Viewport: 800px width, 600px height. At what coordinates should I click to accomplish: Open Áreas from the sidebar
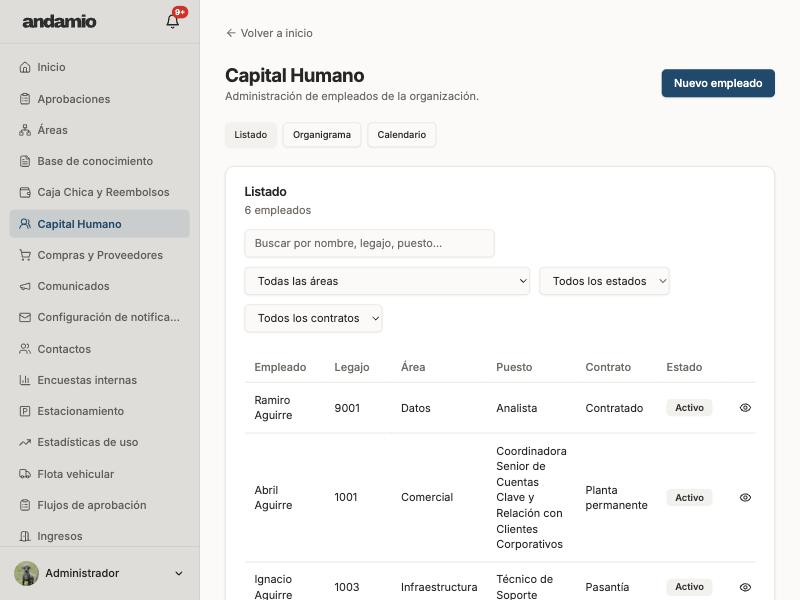coord(99,130)
